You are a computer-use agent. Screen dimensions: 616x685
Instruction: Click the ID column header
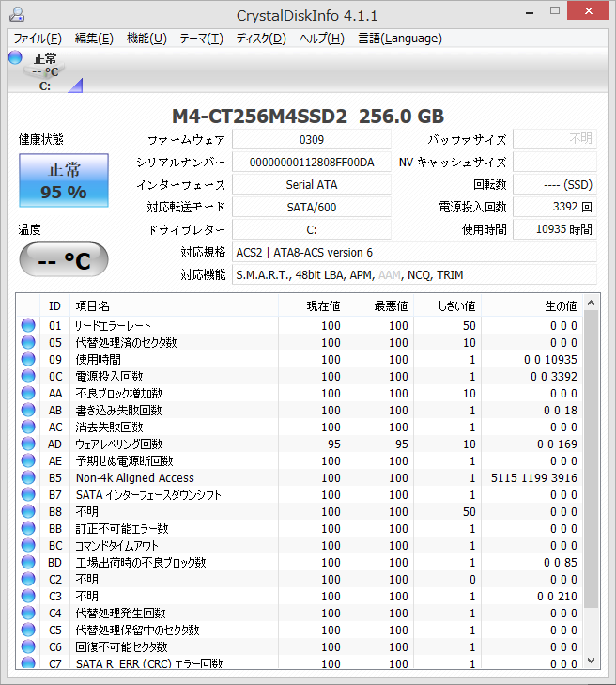click(55, 305)
